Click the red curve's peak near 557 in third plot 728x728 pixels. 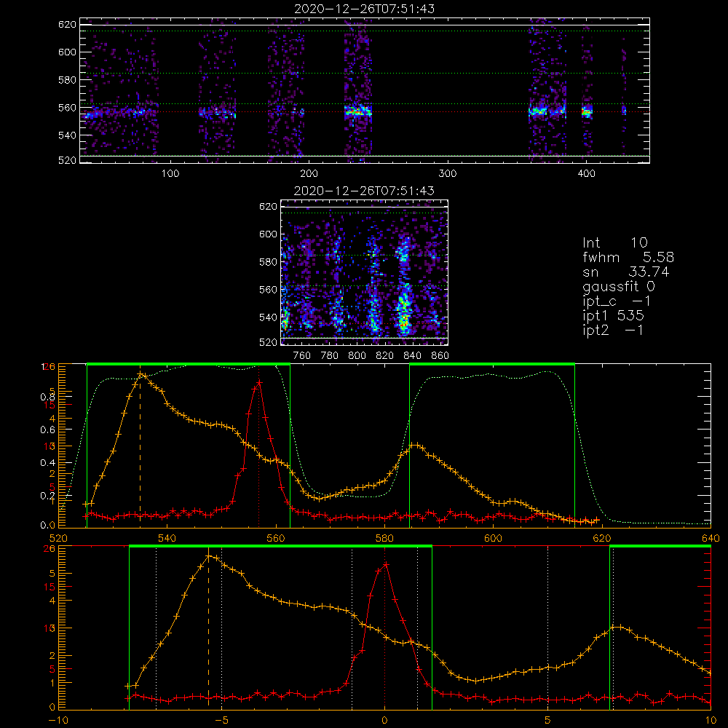point(259,383)
